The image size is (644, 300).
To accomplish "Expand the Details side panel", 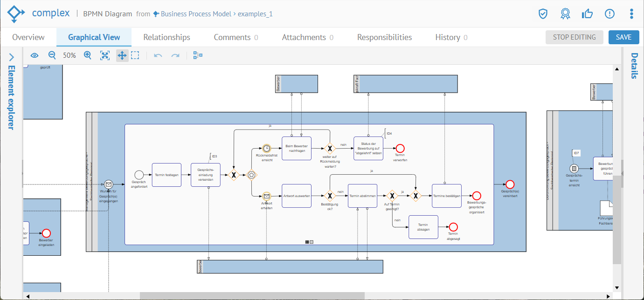I will click(634, 66).
